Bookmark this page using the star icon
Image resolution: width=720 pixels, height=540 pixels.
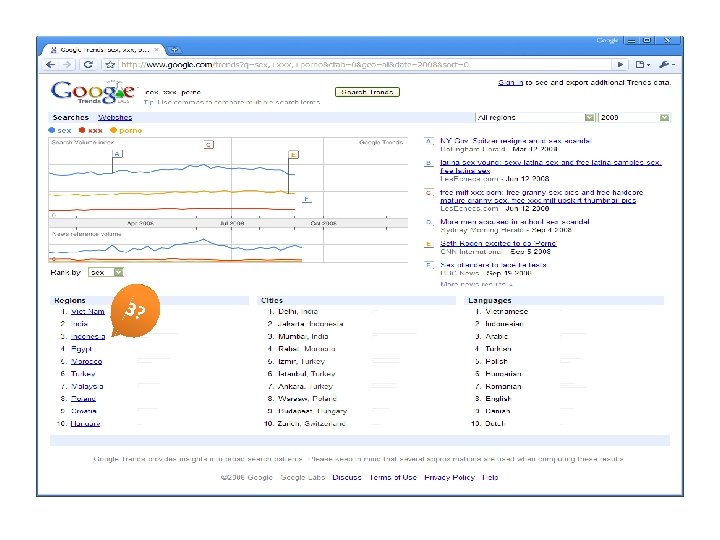click(110, 65)
